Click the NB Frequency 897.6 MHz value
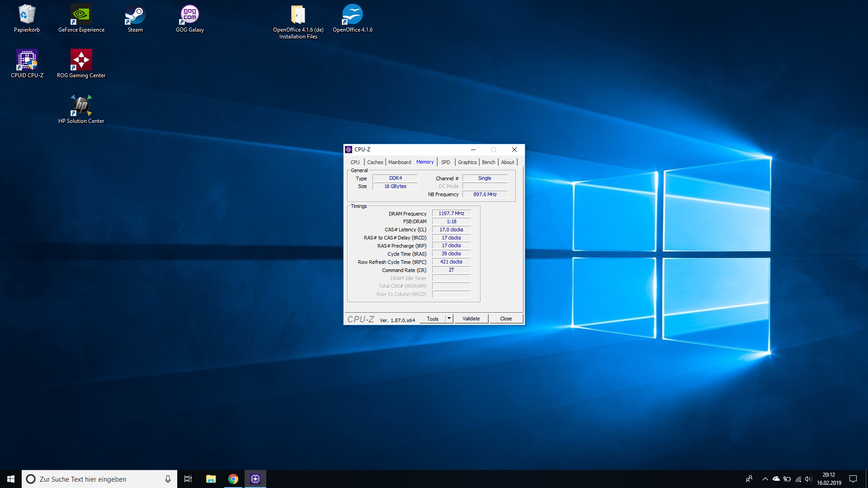868x488 pixels. click(485, 194)
